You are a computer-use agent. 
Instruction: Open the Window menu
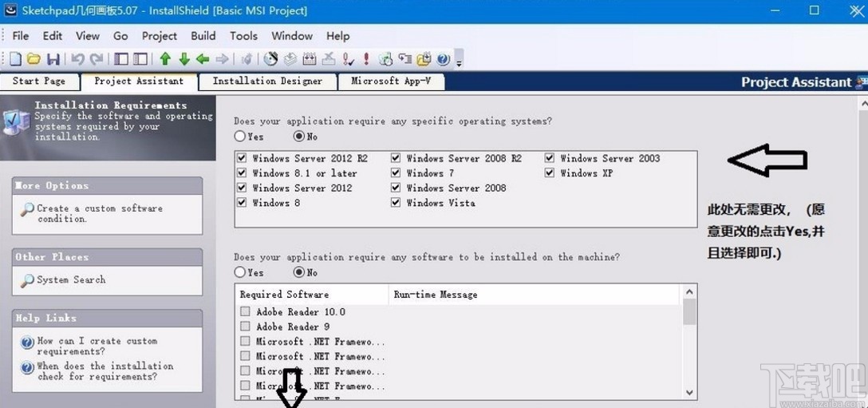(x=292, y=36)
